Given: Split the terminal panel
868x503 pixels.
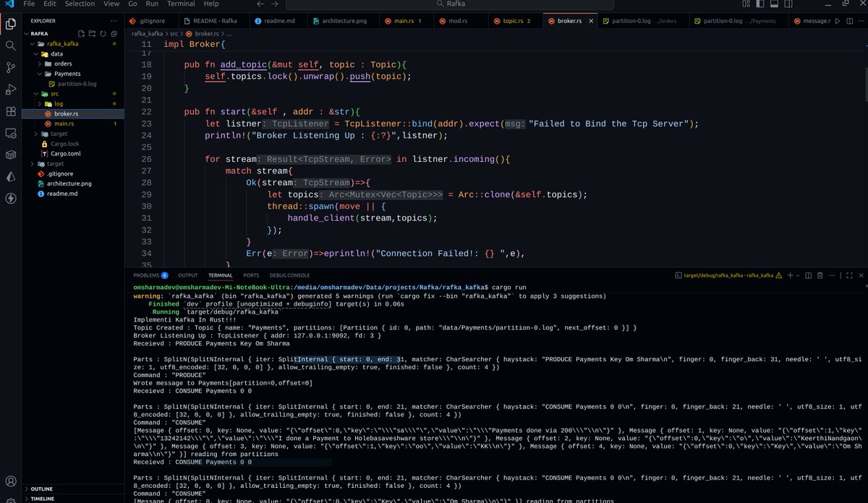Looking at the screenshot, I should point(809,275).
